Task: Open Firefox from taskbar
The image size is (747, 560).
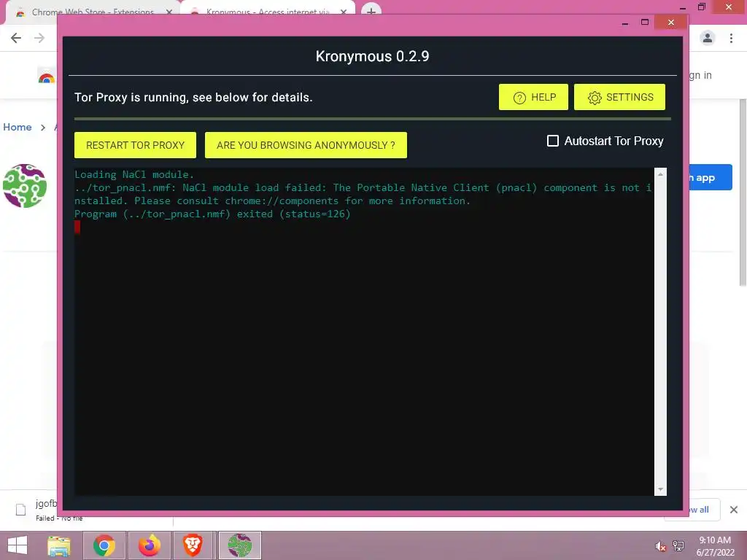Action: tap(149, 545)
